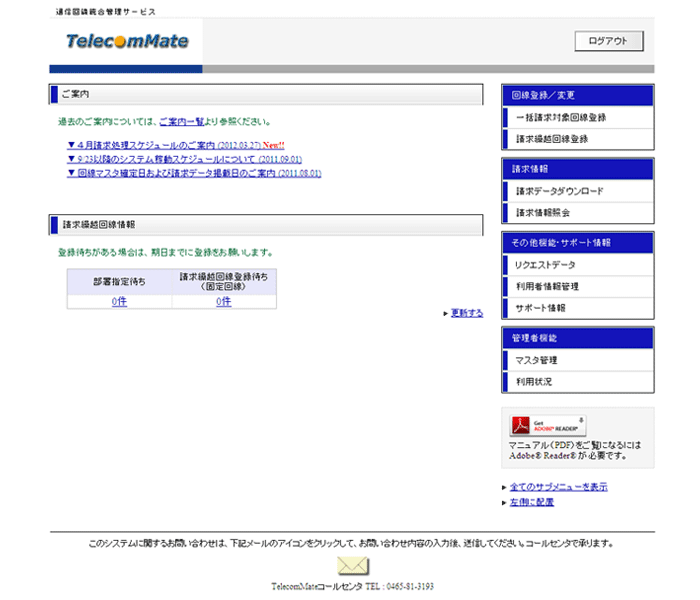
Task: Select サポート情報 menu item
Action: click(578, 308)
